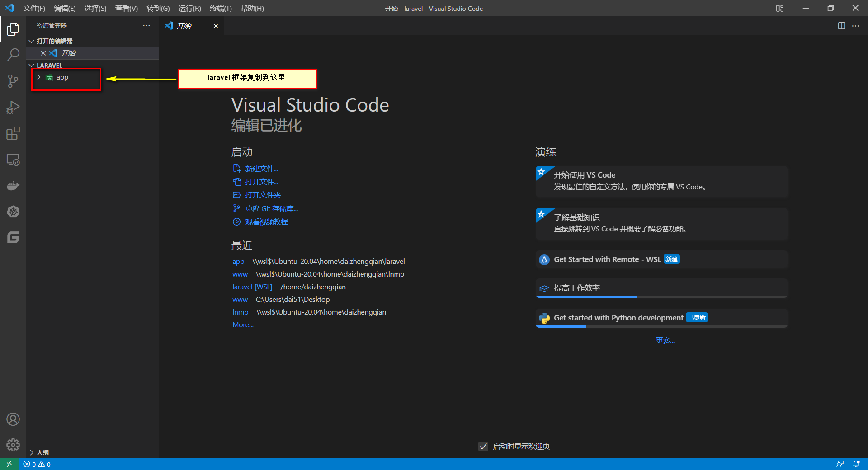Click the split editor icon
The height and width of the screenshot is (470, 868).
click(841, 26)
